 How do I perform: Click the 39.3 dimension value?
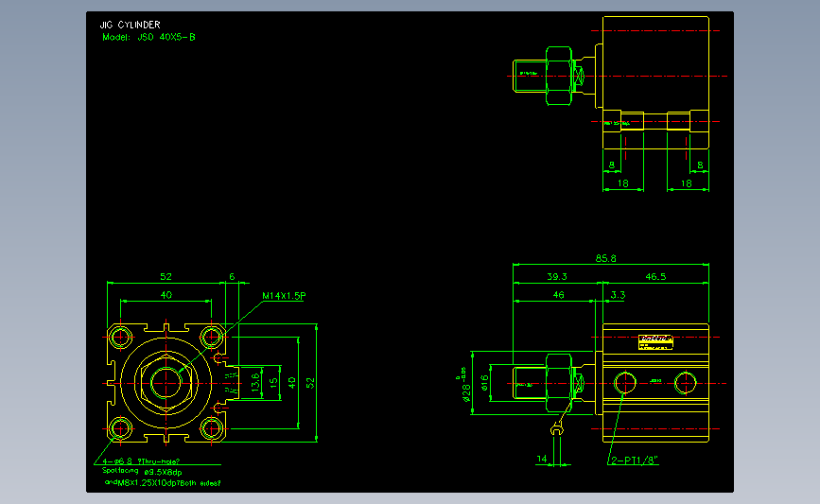(x=557, y=276)
